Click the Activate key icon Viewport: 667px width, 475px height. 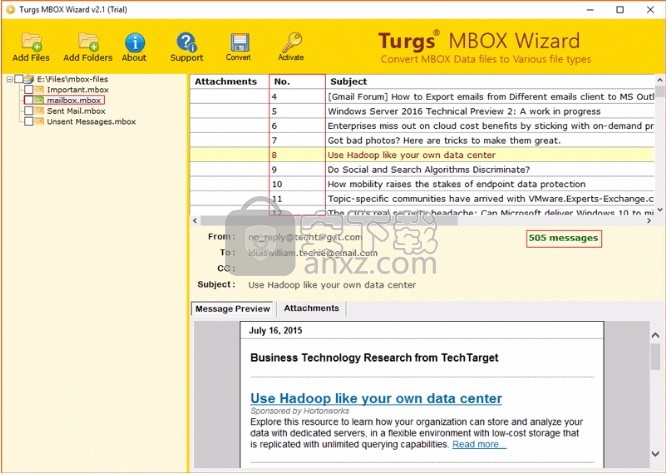pos(292,42)
